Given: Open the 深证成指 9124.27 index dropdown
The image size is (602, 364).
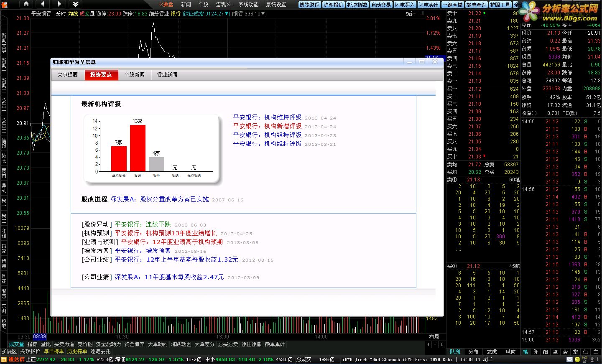Looking at the screenshot, I should [x=207, y=14].
